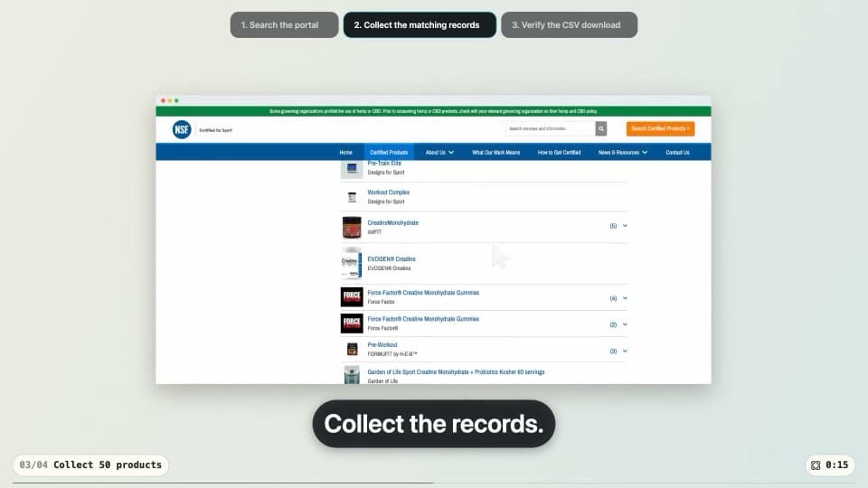
Task: Click the FORMUFIT by H-E-B brand text
Action: (x=392, y=354)
